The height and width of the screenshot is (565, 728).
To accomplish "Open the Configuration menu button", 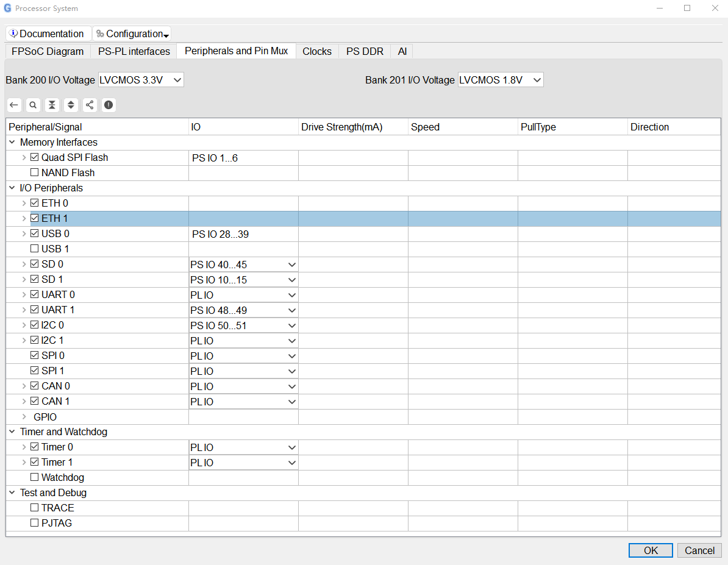I will point(132,34).
